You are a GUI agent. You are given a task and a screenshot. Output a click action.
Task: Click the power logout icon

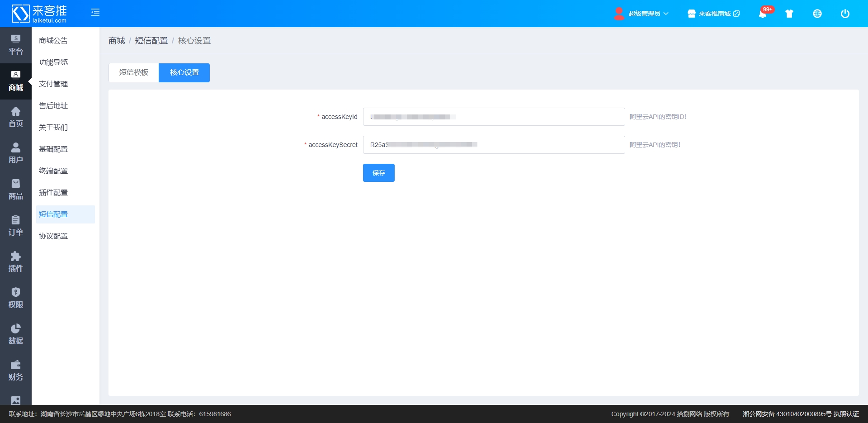[844, 14]
